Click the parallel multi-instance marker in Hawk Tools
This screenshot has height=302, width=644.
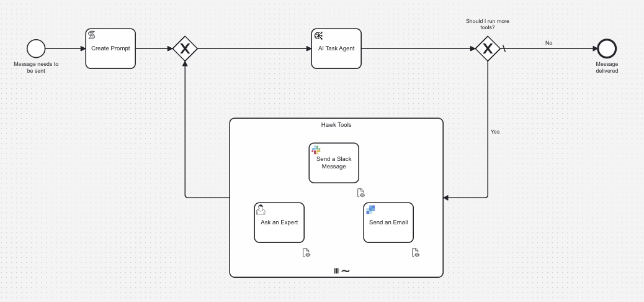pos(336,271)
